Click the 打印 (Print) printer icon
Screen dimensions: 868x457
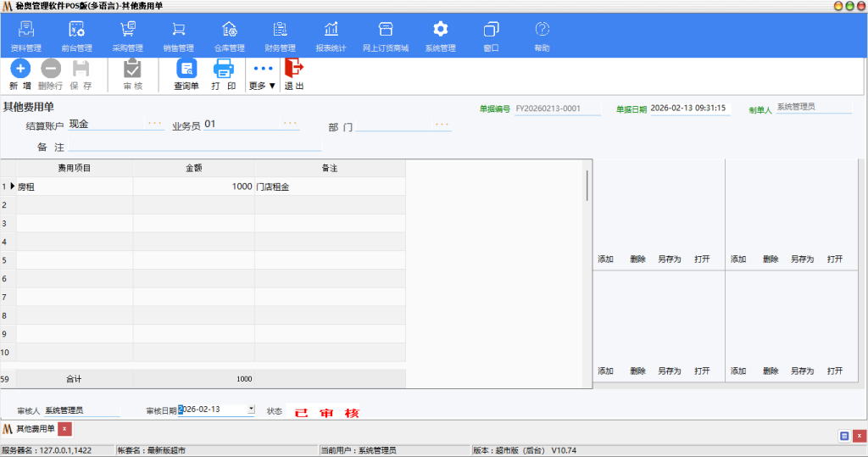[224, 70]
